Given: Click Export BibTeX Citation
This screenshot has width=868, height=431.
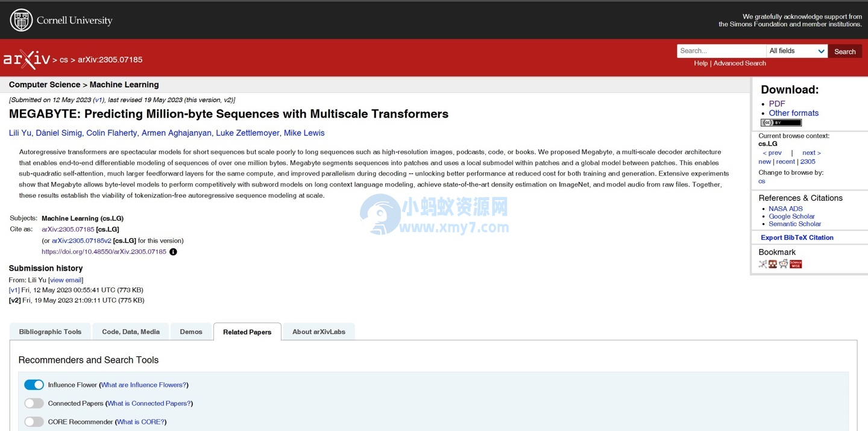Looking at the screenshot, I should (797, 238).
